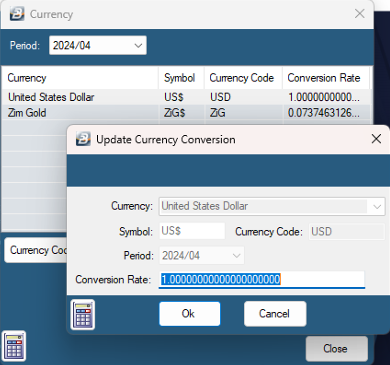Click the Conversion Rate input field
This screenshot has width=390, height=365.
[x=262, y=279]
